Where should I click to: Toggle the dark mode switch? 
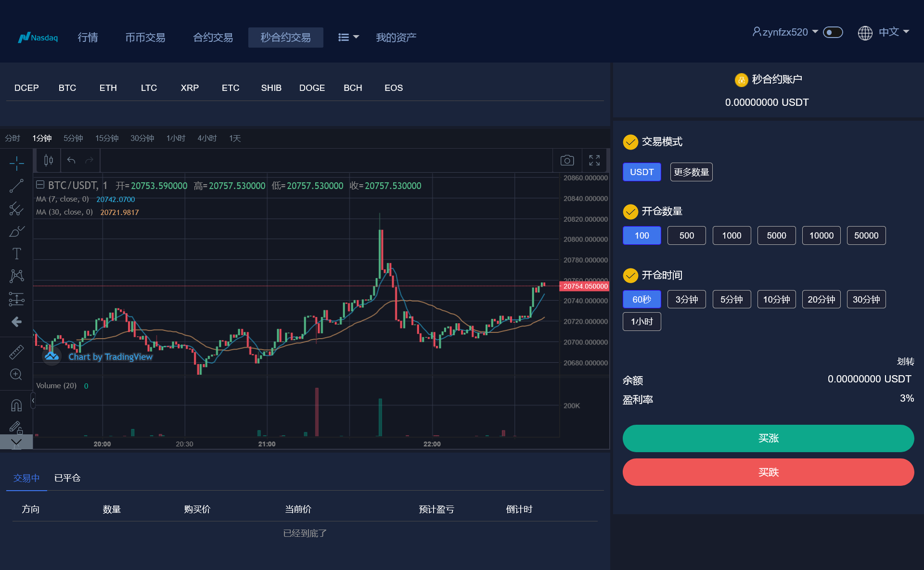click(833, 32)
